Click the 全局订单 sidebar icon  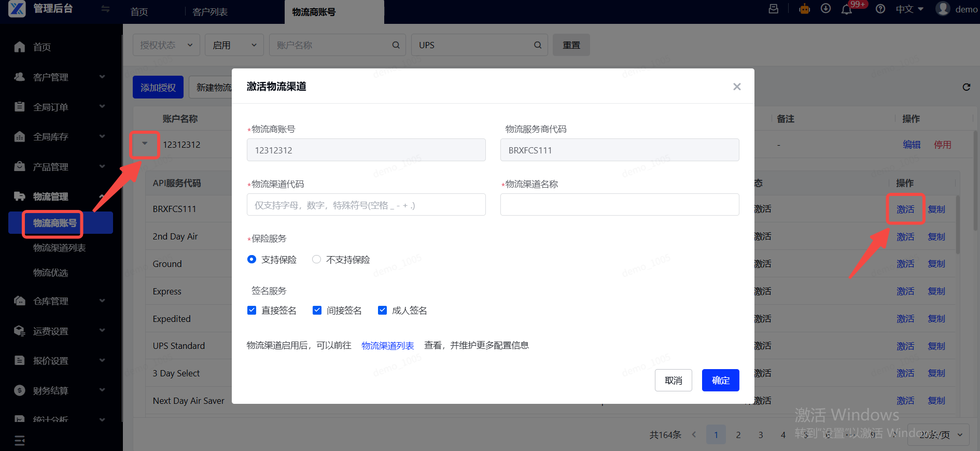20,107
